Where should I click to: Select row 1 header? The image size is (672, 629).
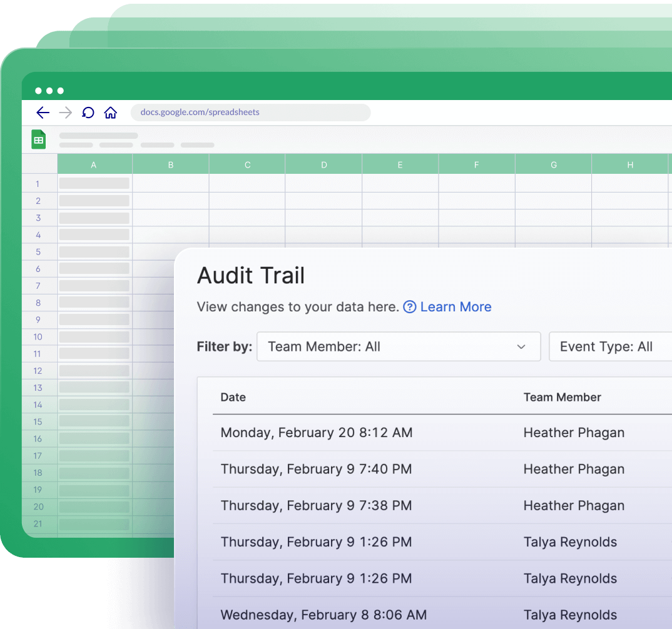(39, 184)
